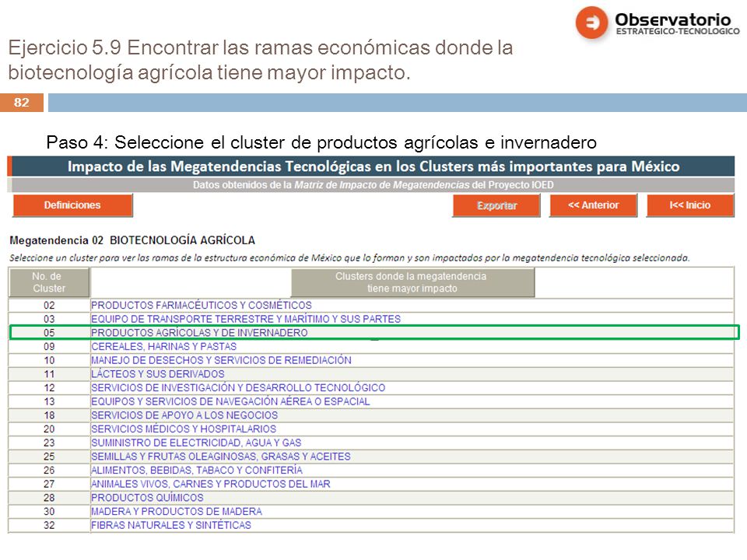747x560 pixels.
Task: Go back with << Anterior button
Action: (593, 205)
